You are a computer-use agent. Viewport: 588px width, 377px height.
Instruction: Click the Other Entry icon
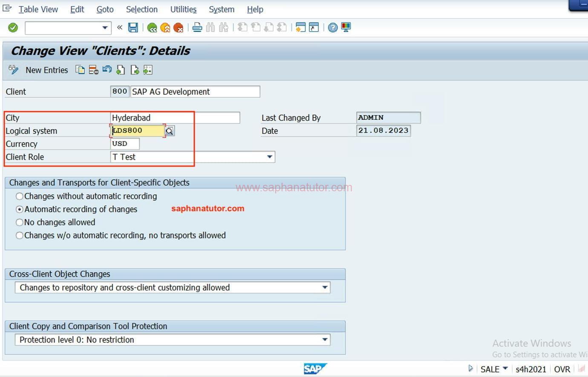point(148,70)
